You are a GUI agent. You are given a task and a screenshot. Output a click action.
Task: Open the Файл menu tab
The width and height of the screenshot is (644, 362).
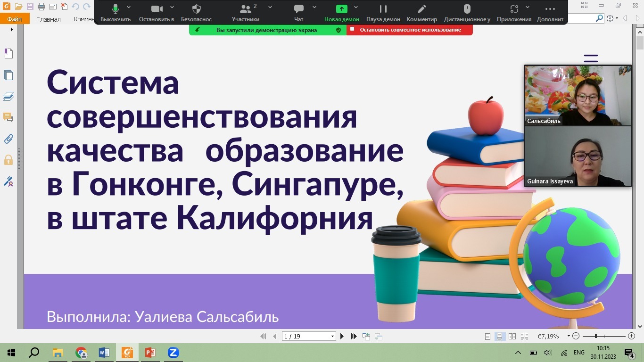15,19
